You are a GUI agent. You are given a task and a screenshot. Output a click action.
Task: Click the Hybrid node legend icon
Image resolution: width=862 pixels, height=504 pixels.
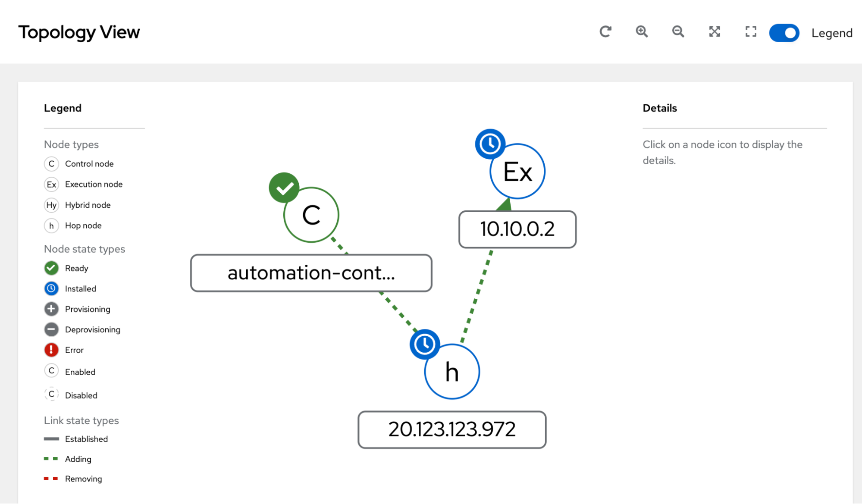(51, 205)
